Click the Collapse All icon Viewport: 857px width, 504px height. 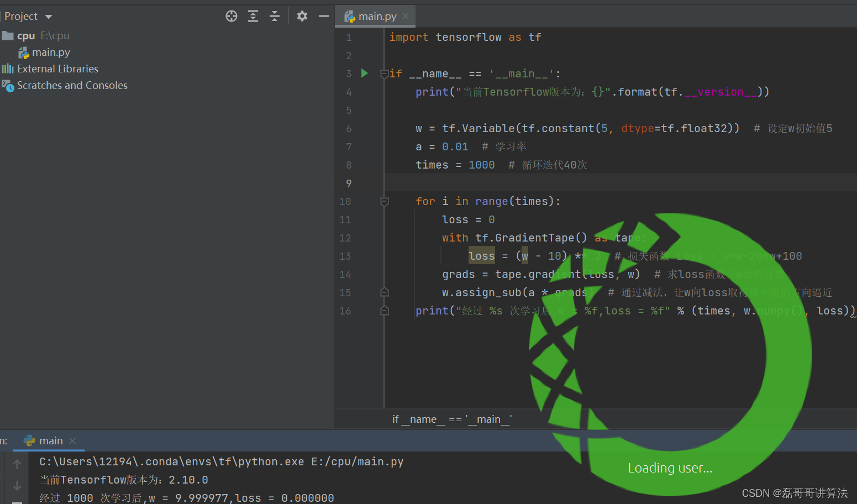click(275, 16)
